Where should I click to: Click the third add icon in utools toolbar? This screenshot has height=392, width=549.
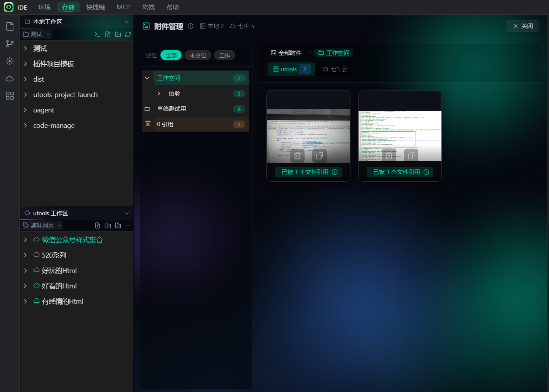click(x=118, y=226)
